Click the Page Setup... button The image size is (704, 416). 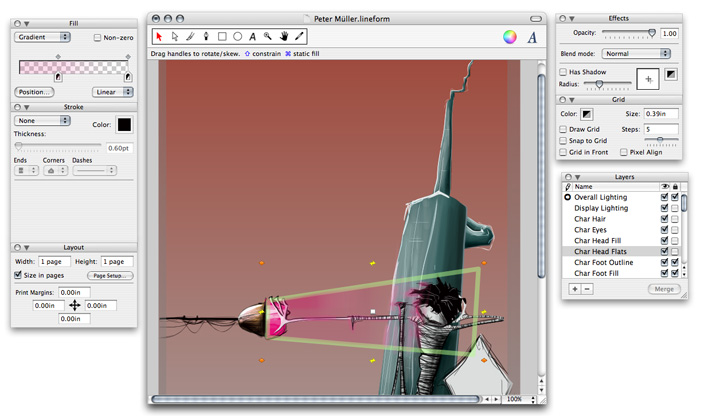110,276
